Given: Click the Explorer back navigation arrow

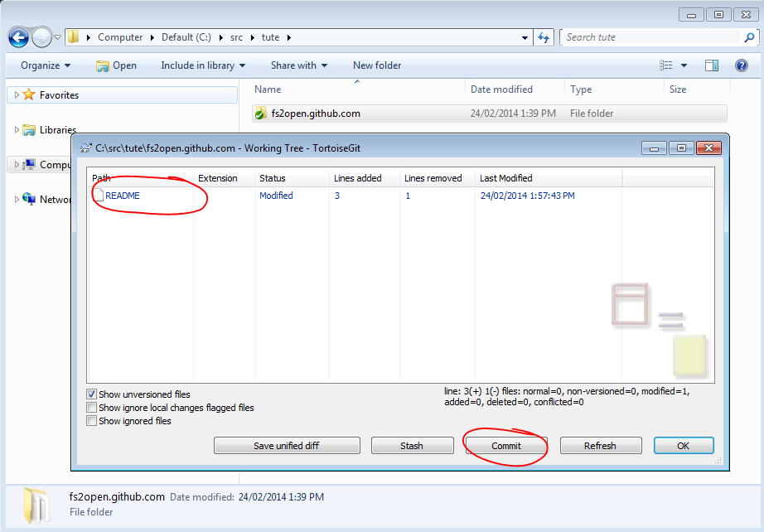Looking at the screenshot, I should (x=19, y=37).
